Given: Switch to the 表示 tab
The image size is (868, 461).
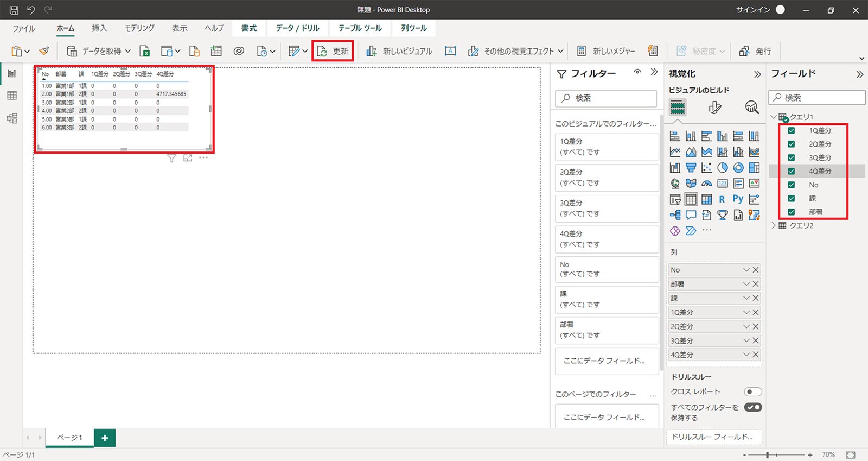Looking at the screenshot, I should (180, 28).
